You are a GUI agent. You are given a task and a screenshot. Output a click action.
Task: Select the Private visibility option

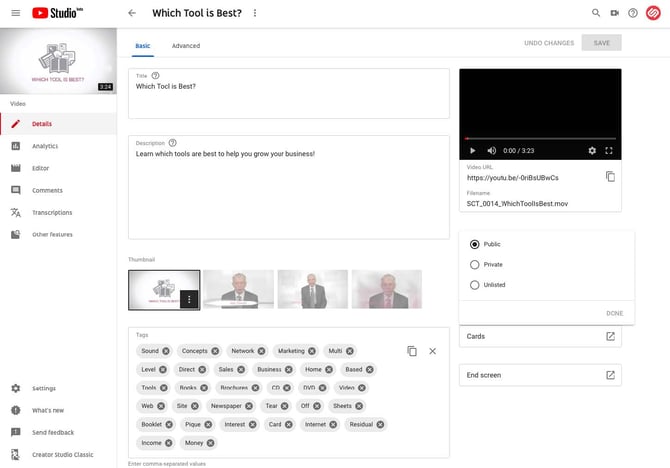point(475,265)
